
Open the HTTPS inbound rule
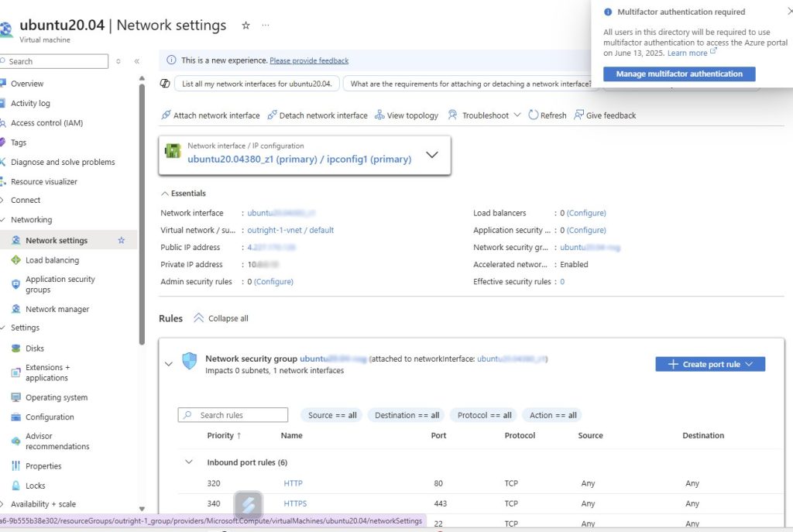[295, 503]
